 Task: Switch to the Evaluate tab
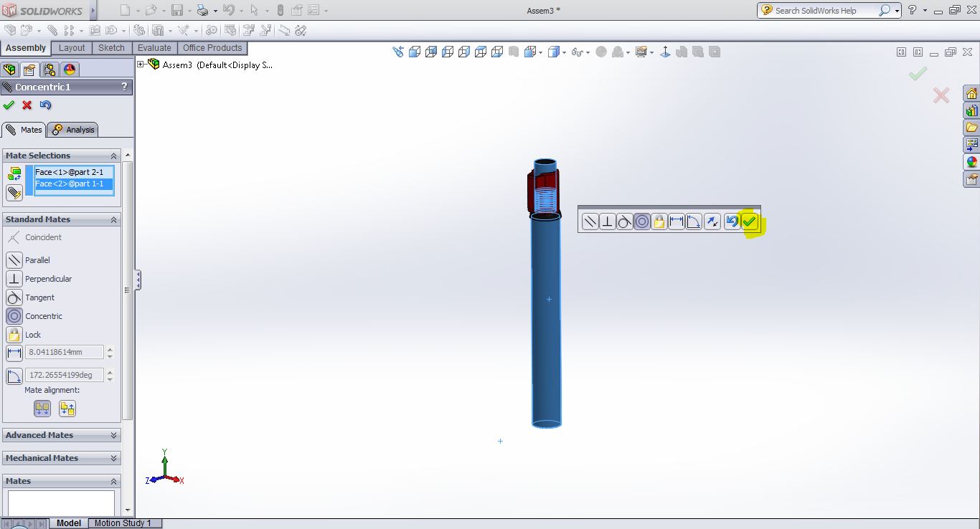point(154,48)
